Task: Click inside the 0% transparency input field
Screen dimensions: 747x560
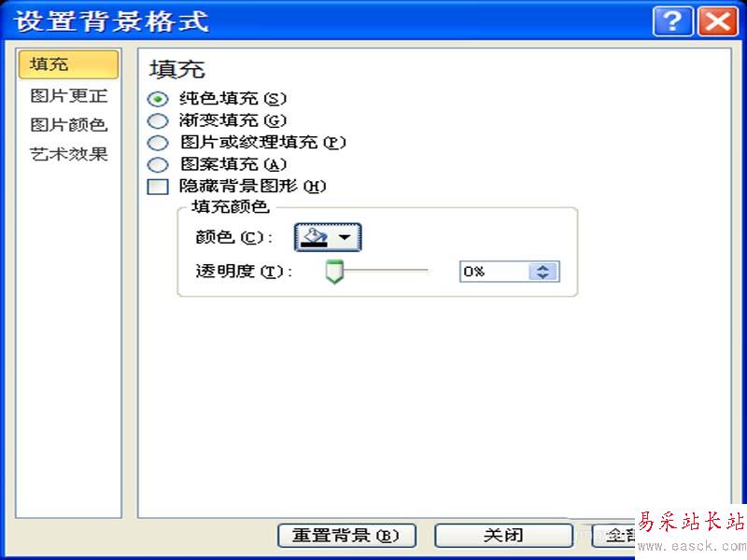Action: tap(495, 272)
